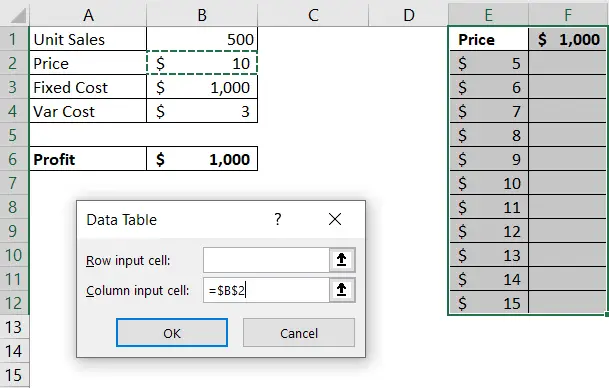Cancel the Data Table dialog
Screen dimensions: 609x388
pyautogui.click(x=299, y=333)
